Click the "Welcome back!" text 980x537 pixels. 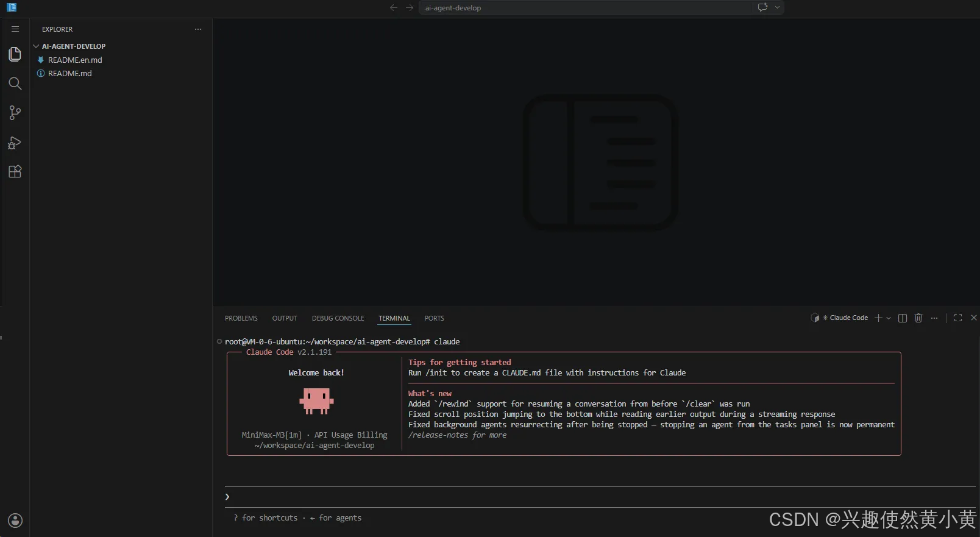tap(316, 373)
